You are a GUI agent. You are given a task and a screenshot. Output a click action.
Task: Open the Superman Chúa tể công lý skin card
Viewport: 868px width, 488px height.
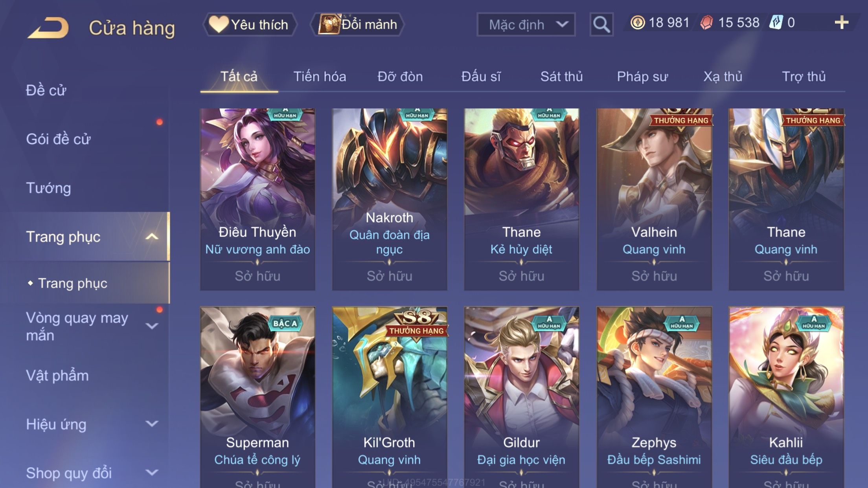257,397
